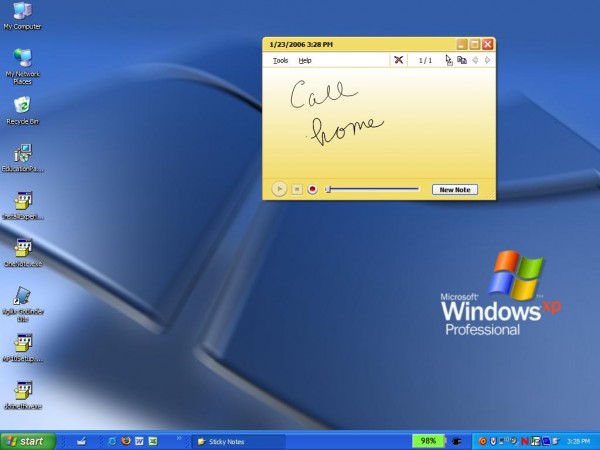
Task: Play the voice recording in Sticky Notes
Action: (279, 189)
